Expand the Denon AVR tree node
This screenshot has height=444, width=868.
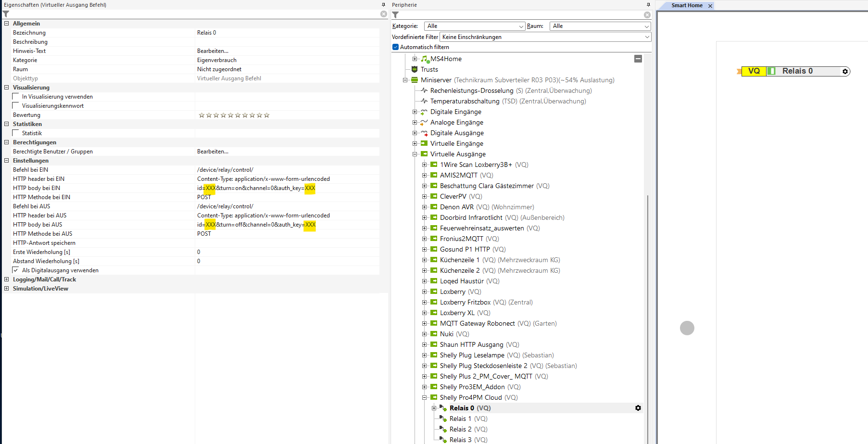tap(424, 207)
